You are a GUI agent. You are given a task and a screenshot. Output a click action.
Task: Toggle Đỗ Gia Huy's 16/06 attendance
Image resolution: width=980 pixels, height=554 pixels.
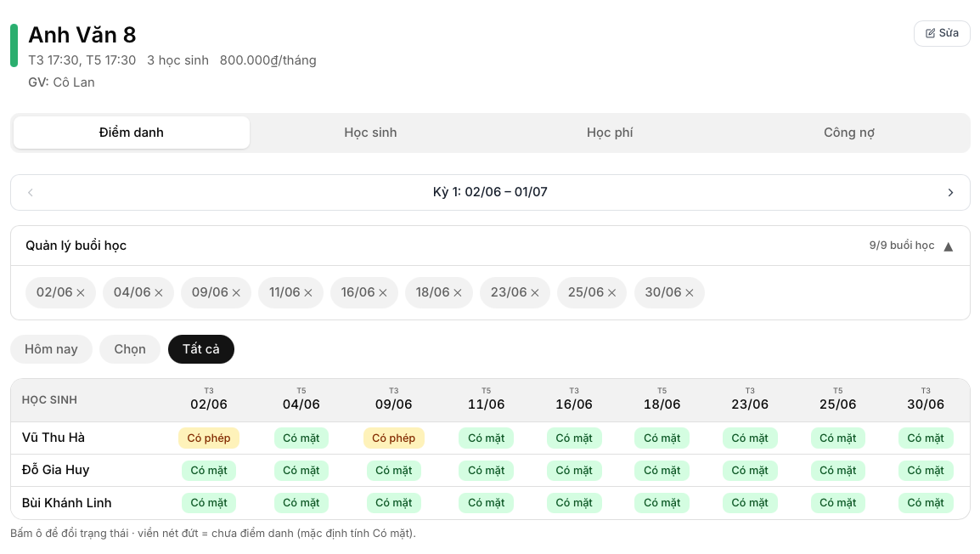574,471
